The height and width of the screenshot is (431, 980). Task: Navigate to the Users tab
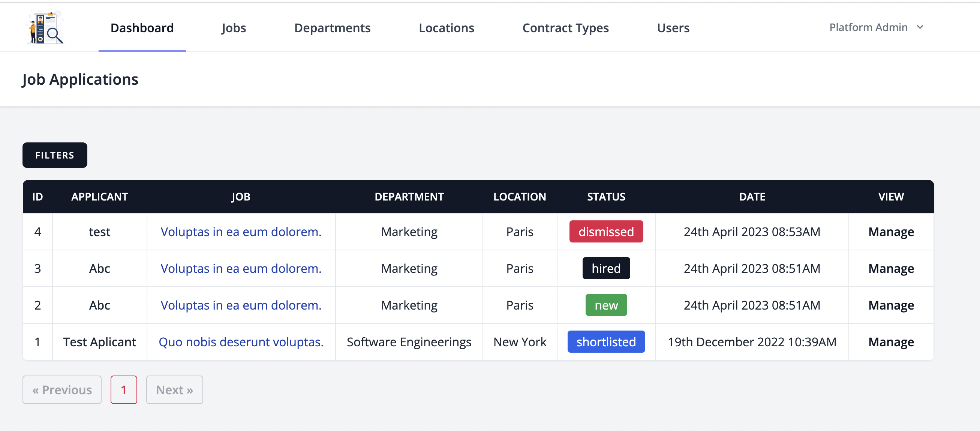point(673,28)
